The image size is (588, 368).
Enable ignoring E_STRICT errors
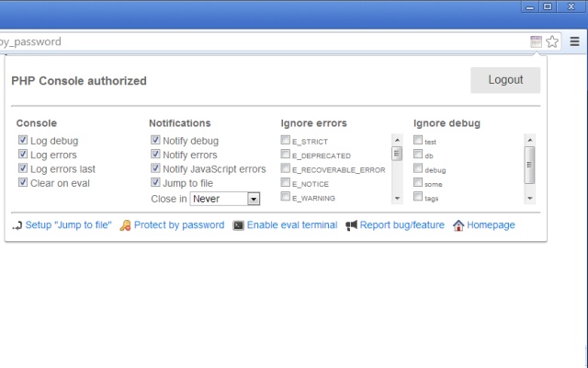coord(286,141)
